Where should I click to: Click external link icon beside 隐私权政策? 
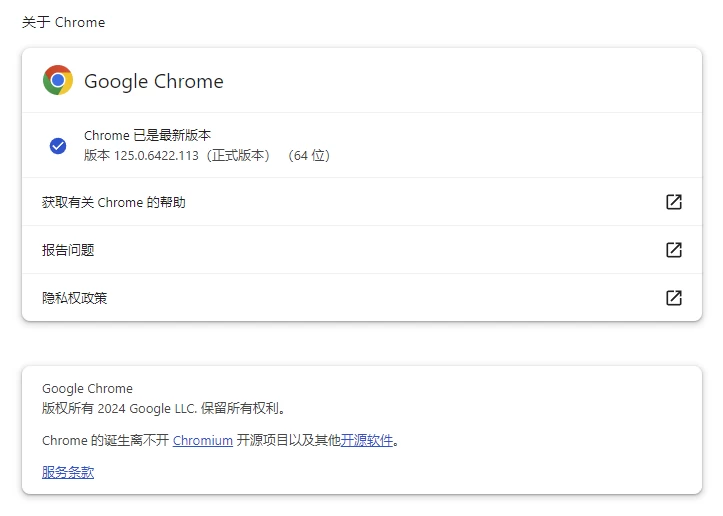(674, 298)
